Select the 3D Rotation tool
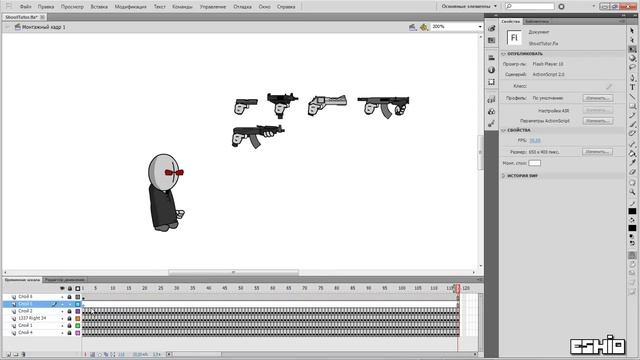The image size is (640, 360). point(632,58)
